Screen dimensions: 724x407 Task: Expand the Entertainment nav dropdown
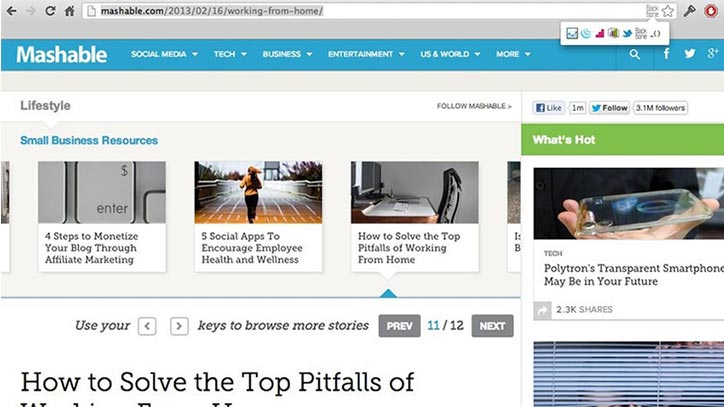coord(366,54)
